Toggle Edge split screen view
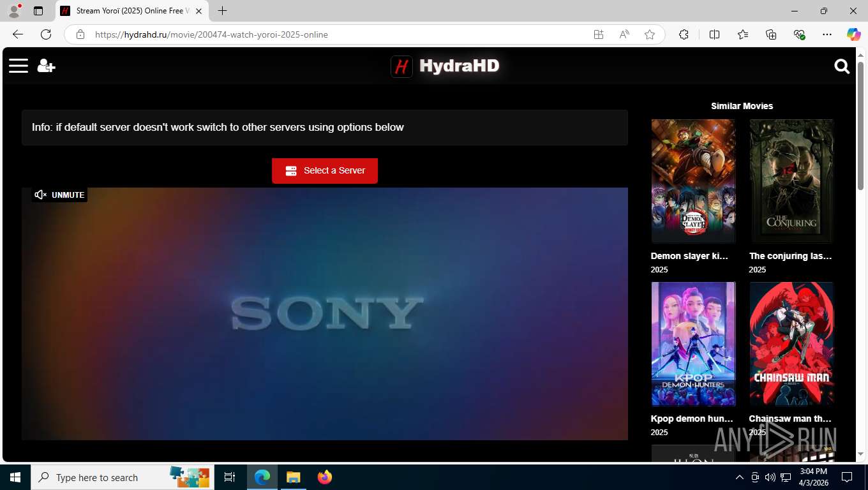 tap(714, 34)
